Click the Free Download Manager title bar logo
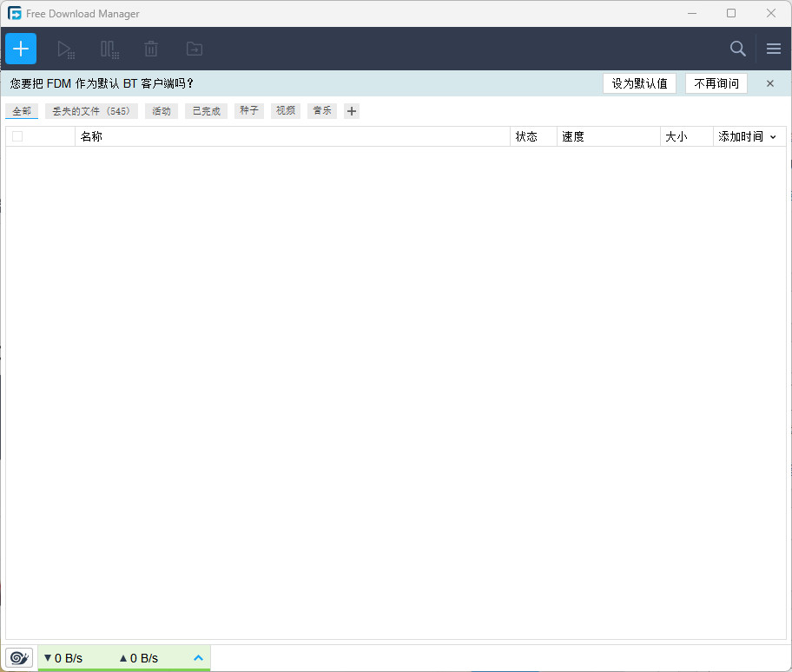792x672 pixels. tap(15, 13)
